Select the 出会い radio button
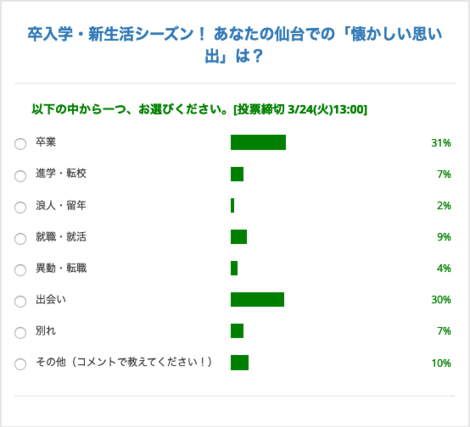Viewport: 470px width, 427px height. coord(20,301)
